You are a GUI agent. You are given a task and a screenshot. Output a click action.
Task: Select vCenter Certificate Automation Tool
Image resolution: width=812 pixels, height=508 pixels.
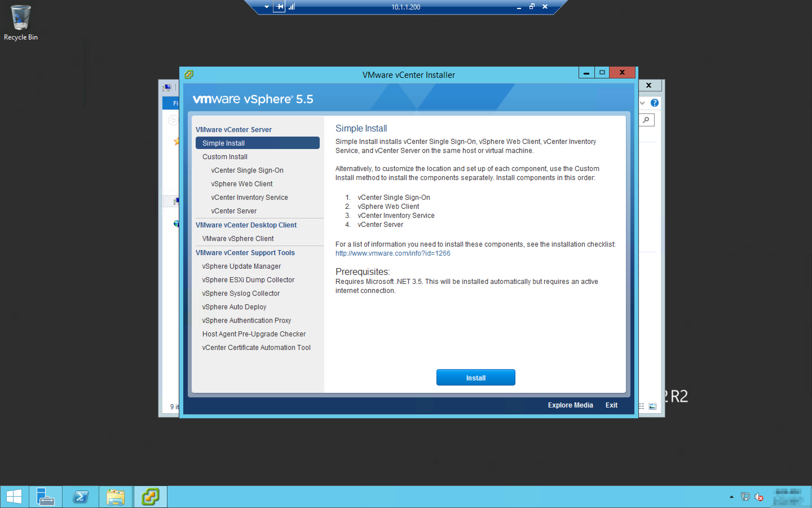(x=256, y=347)
